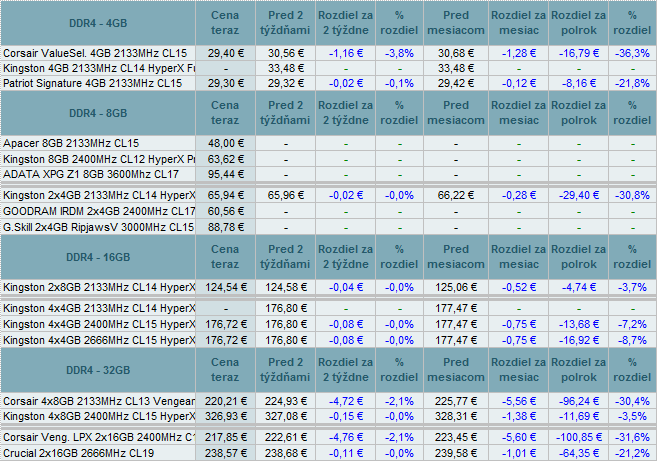Select the 125,06 € month-ago price
657x461 pixels.
tap(456, 287)
